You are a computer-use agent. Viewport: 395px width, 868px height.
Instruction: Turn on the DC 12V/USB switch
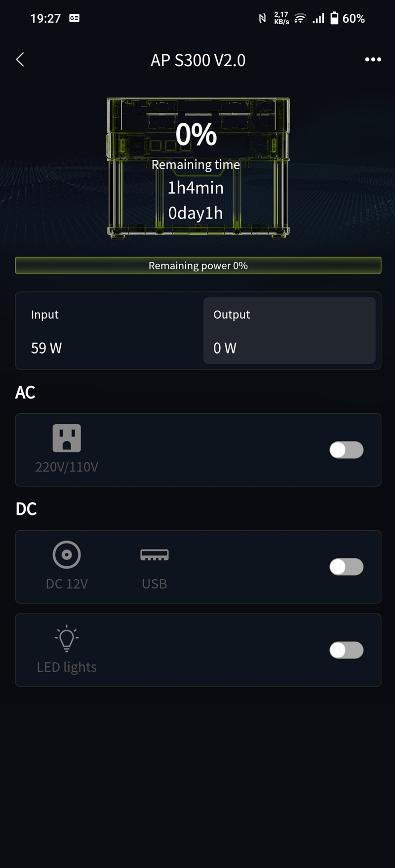click(x=346, y=567)
